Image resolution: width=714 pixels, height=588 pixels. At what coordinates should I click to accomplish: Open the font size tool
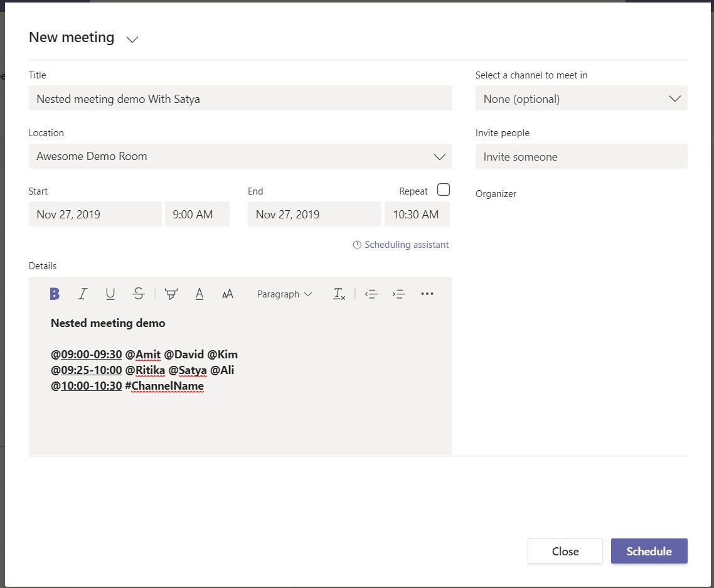[x=228, y=294]
